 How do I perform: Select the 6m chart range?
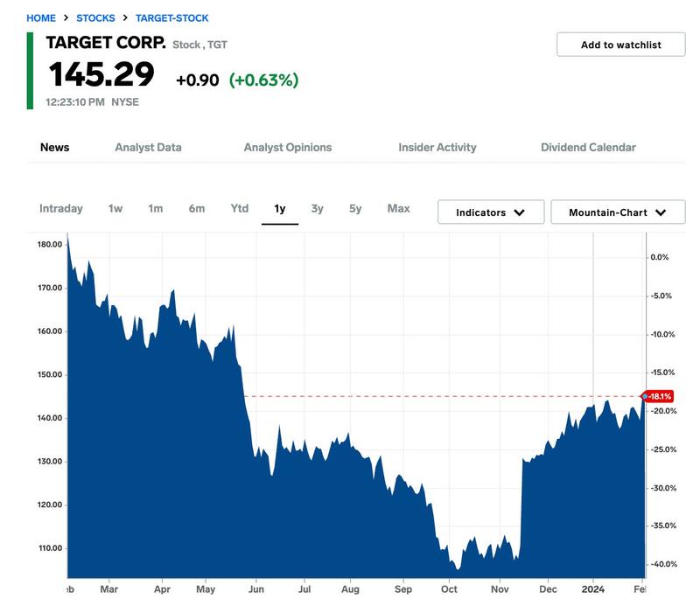(x=196, y=209)
